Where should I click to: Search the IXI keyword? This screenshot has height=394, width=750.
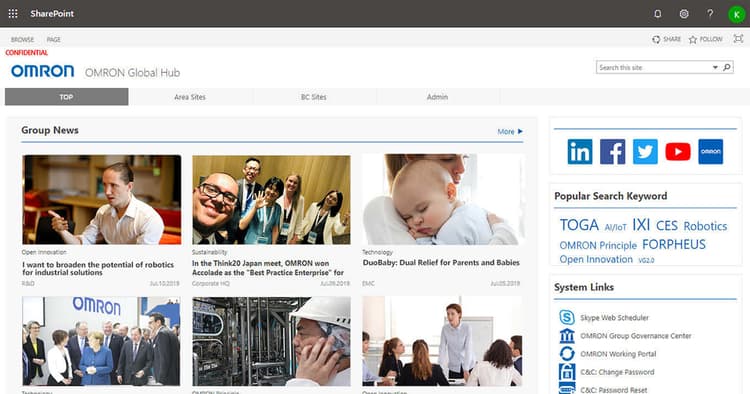tap(641, 224)
